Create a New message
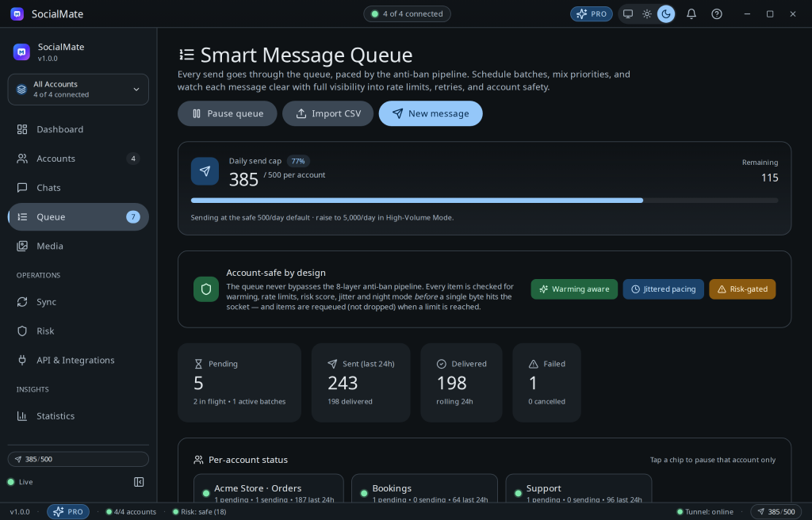The width and height of the screenshot is (812, 520). (431, 113)
